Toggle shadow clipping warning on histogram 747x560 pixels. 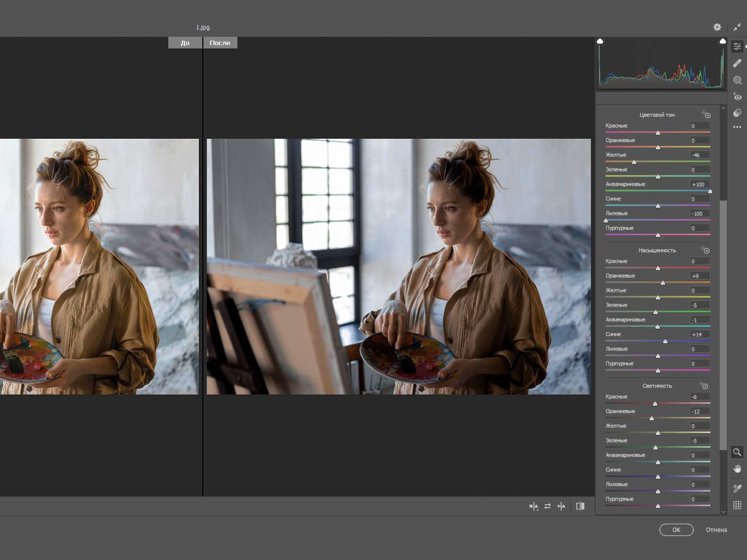point(600,41)
